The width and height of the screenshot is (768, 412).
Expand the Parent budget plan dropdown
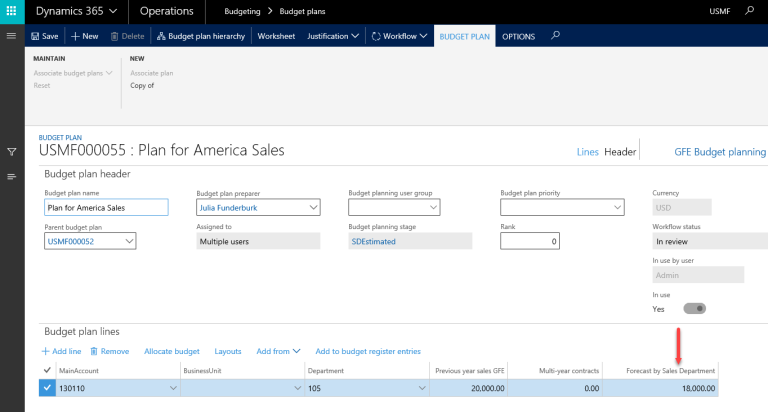point(129,241)
